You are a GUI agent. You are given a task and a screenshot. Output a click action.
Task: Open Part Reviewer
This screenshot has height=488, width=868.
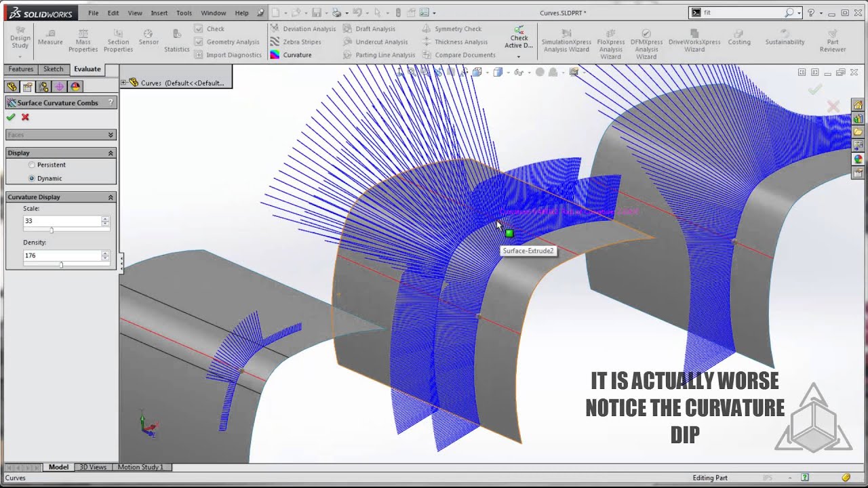[833, 41]
